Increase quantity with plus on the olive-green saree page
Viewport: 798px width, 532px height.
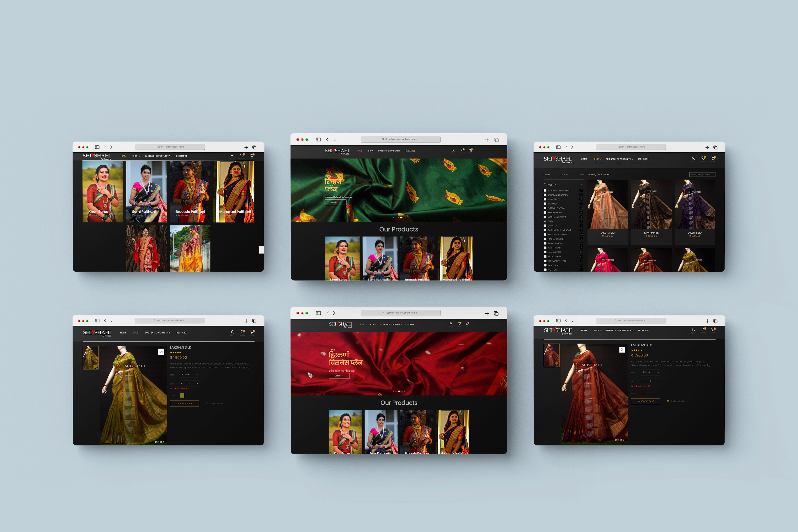(197, 383)
